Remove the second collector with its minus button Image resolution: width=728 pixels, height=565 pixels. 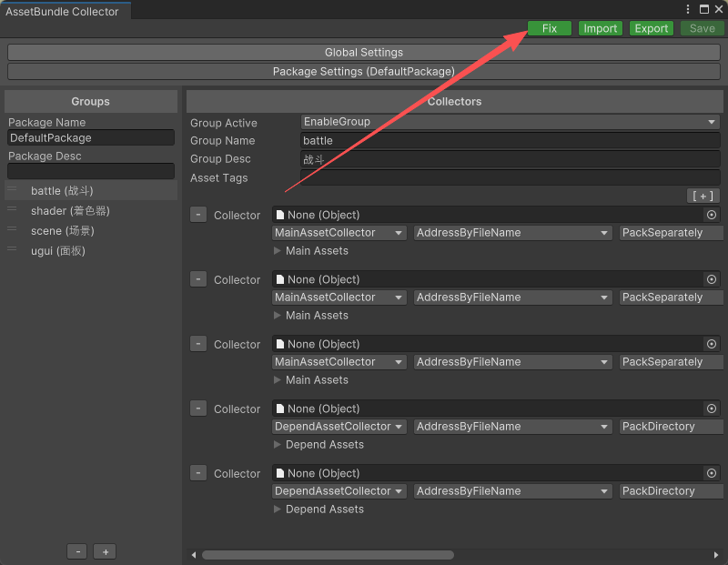[x=198, y=279]
